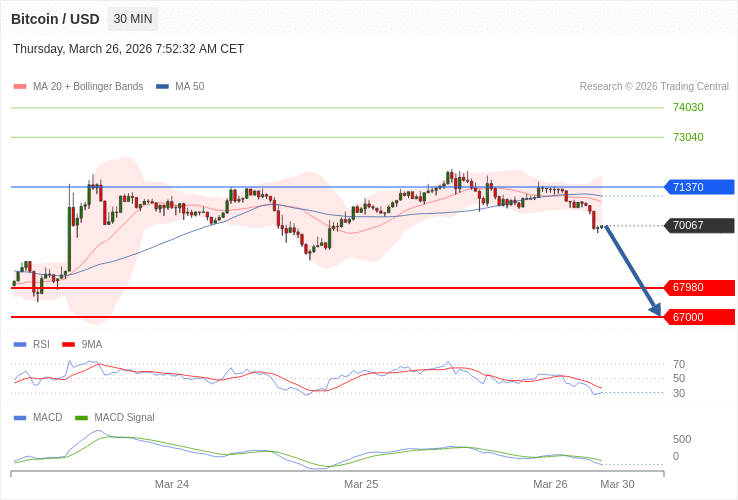Click the red 67980 support price tag
Viewport: 738px width, 500px height.
pos(699,287)
